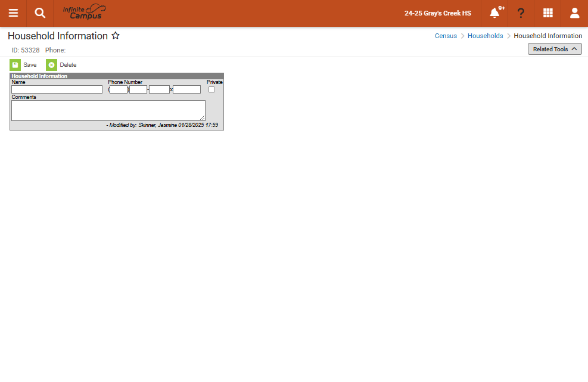Focus the phone area code box
This screenshot has width=588, height=382.
[x=119, y=89]
